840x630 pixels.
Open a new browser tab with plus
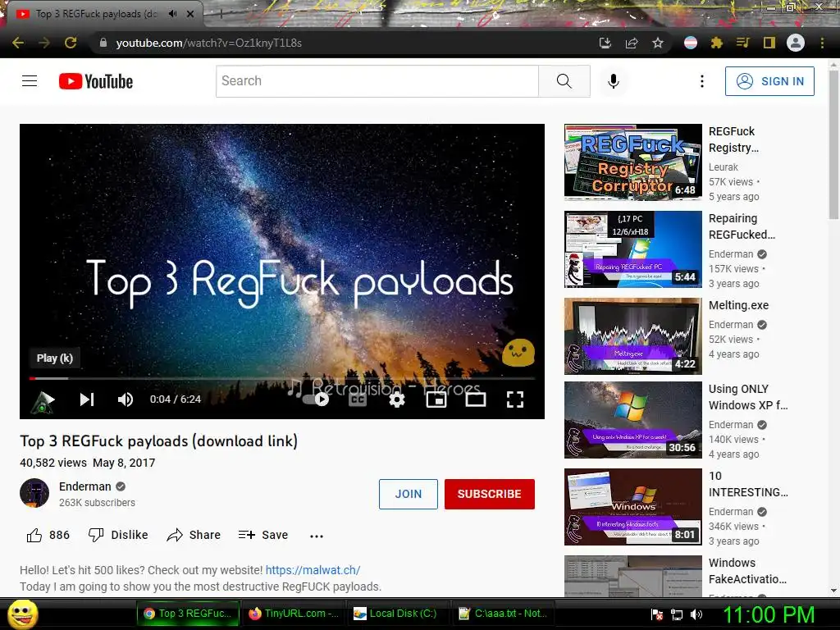pyautogui.click(x=221, y=15)
